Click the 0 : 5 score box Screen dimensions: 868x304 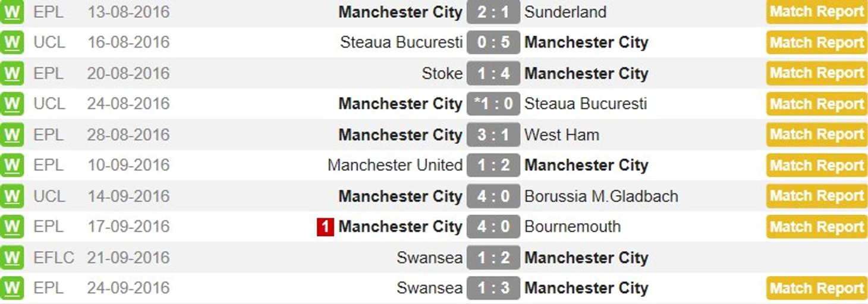(x=493, y=42)
